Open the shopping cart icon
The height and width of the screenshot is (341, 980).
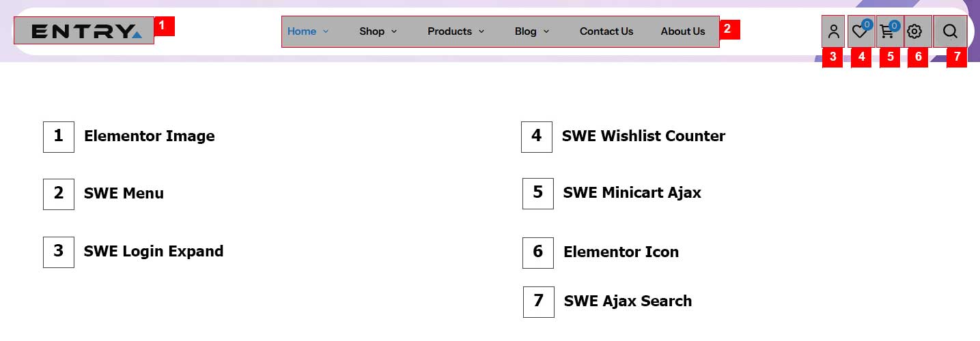pos(887,31)
